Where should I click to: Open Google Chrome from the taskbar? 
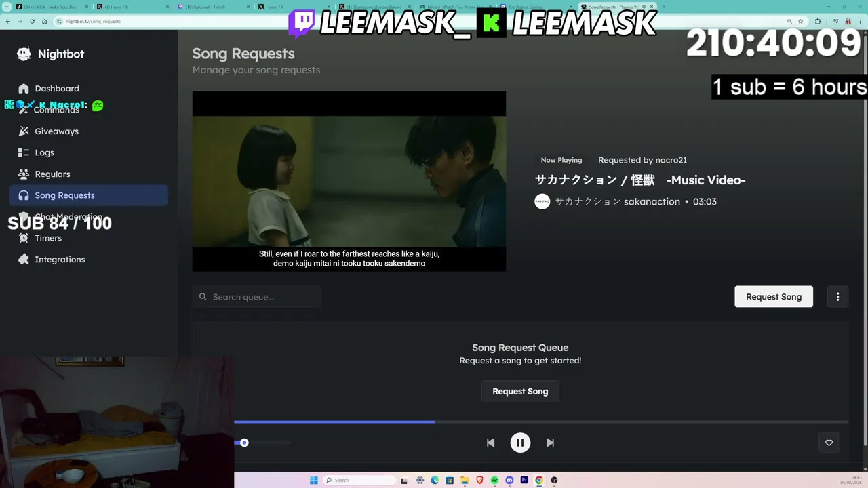coord(539,480)
